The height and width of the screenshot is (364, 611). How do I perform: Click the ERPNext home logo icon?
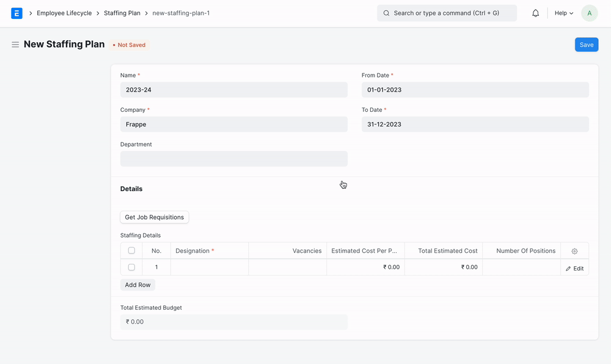coord(16,13)
